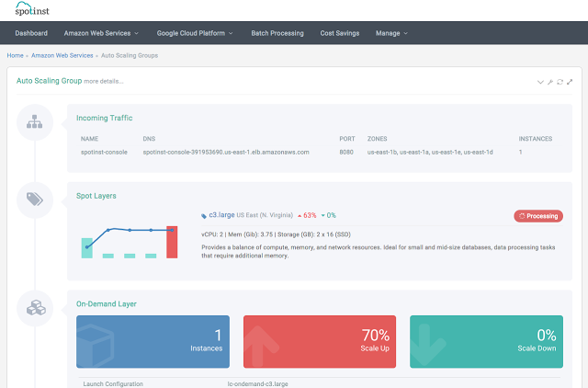Open the Google Cloud Platform dropdown
The height and width of the screenshot is (388, 588).
195,33
